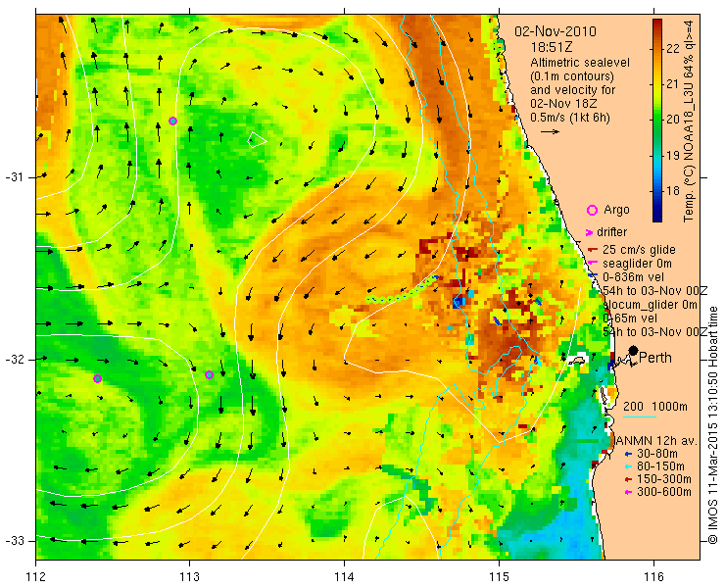Click the dark blue bottom of the colour bar
Screen dimensions: 725x588
point(657,218)
